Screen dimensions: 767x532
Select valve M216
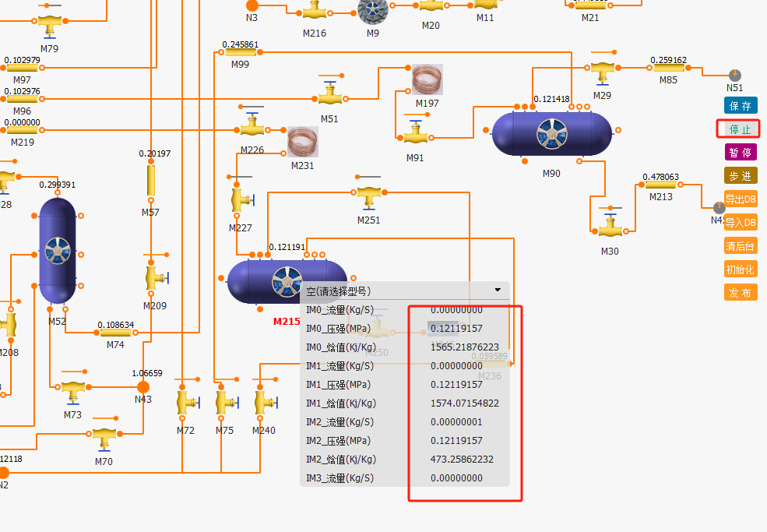coord(315,11)
